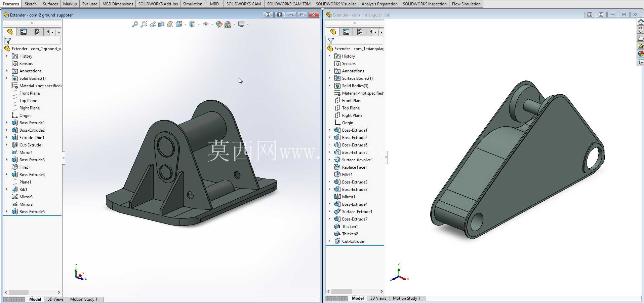Viewport: 644px width, 303px height.
Task: Click the ground_suppoter tree filter input field
Action: click(x=36, y=40)
